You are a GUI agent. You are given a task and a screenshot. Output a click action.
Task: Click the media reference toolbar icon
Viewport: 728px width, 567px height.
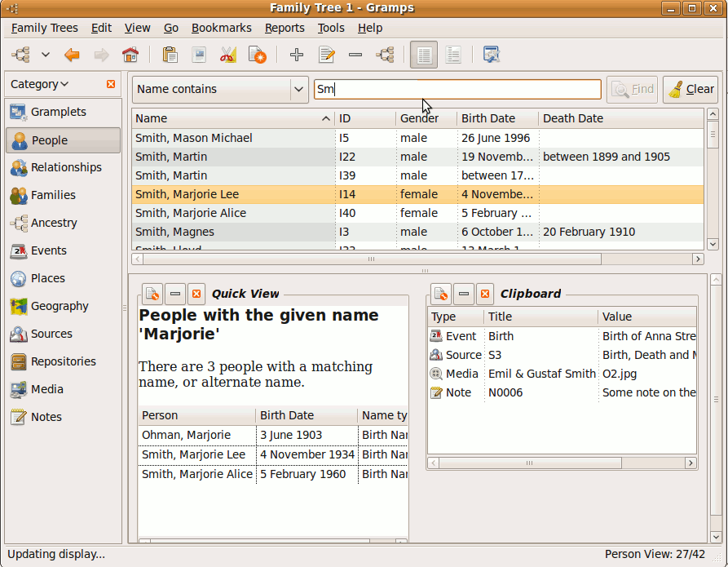tap(199, 55)
